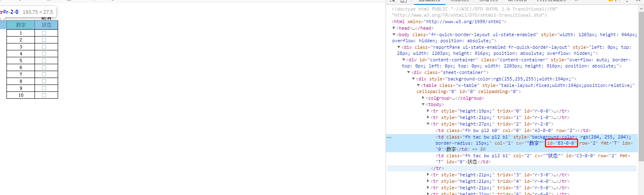This screenshot has width=644, height=195.
Task: Select the table cell with number 5
Action: pos(21,61)
